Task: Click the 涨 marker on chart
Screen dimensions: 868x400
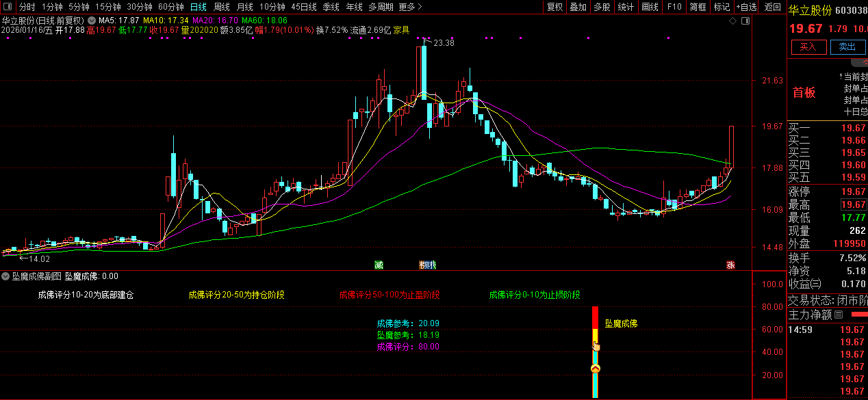Action: 730,265
